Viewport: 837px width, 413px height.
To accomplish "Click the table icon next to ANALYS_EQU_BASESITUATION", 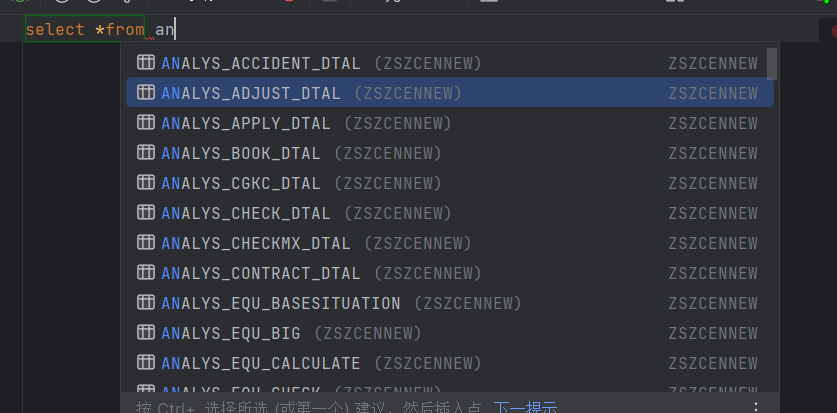I will tap(146, 303).
